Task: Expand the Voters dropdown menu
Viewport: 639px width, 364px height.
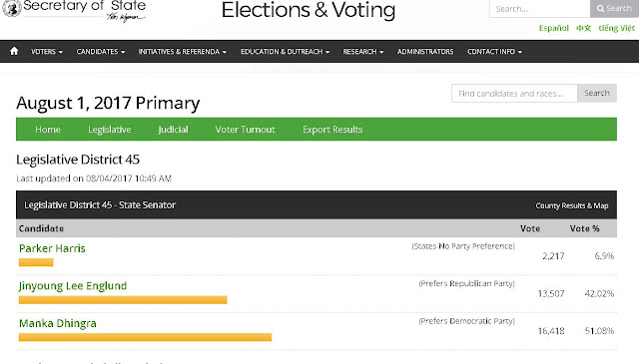Action: click(47, 52)
